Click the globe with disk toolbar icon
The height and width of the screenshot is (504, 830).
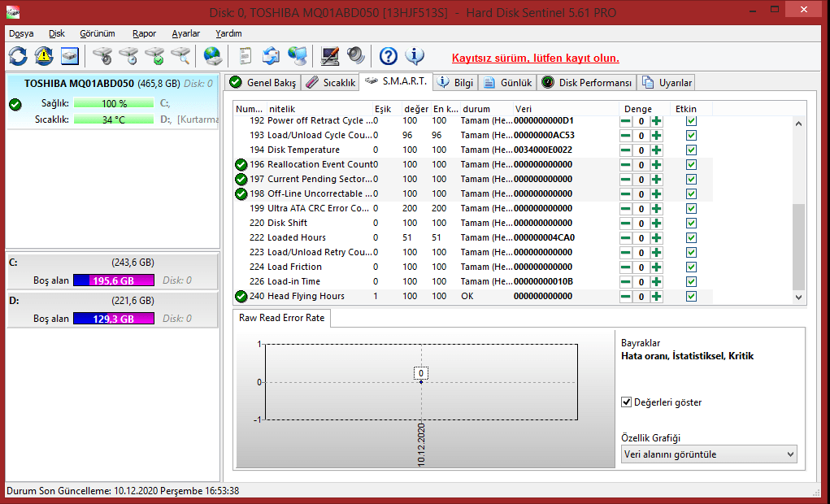point(213,55)
